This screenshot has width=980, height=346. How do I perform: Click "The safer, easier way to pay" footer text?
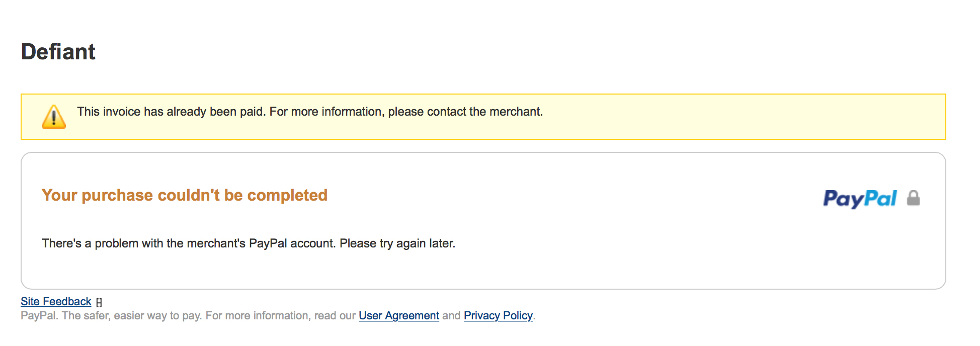131,315
